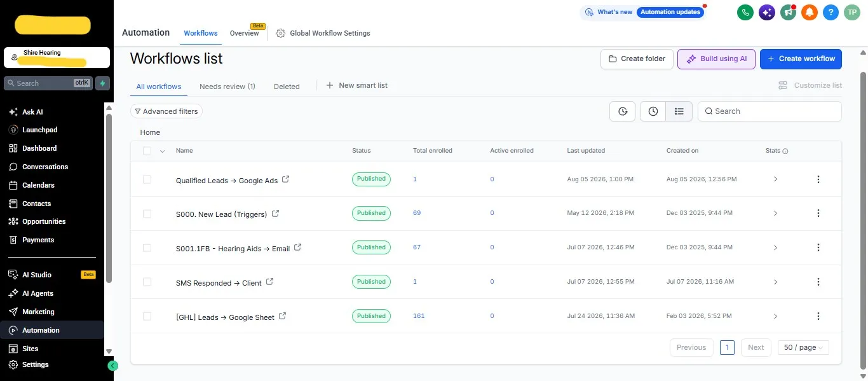Open Automation in the sidebar
The width and height of the screenshot is (868, 381).
pyautogui.click(x=52, y=330)
